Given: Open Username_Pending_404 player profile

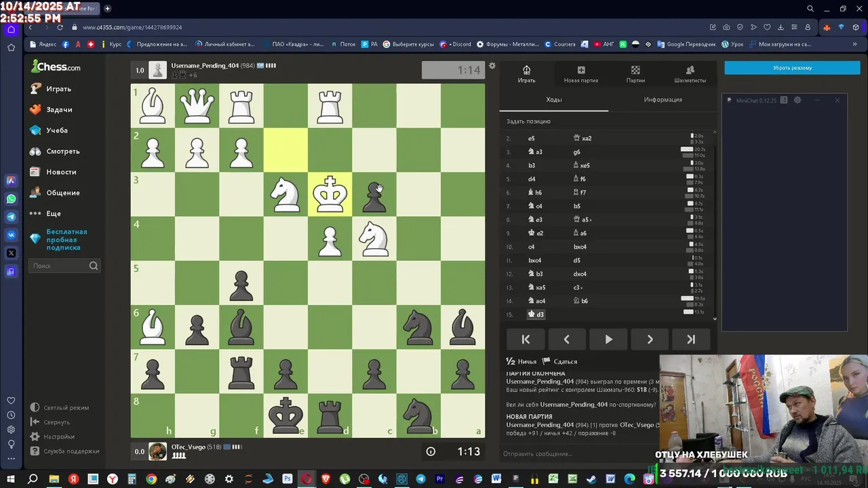Looking at the screenshot, I should pos(203,66).
